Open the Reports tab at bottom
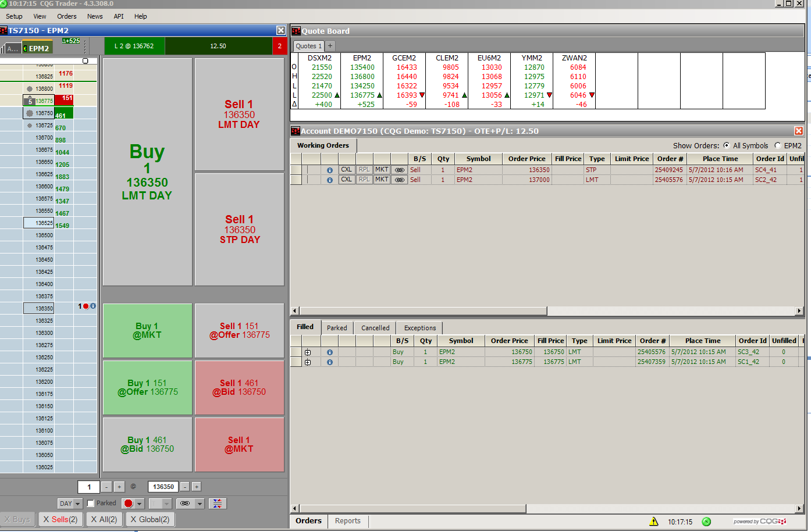811x532 pixels. tap(347, 521)
